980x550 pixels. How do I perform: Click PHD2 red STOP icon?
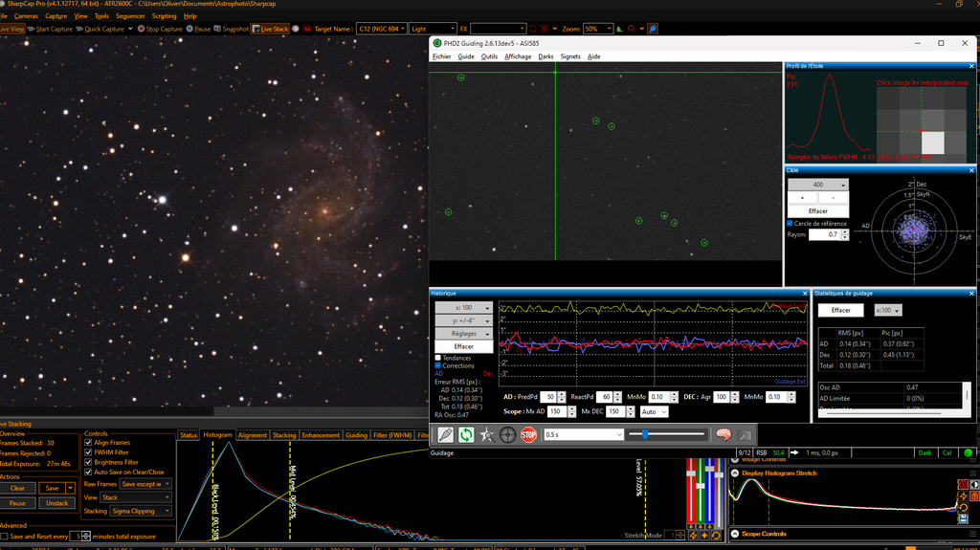point(528,434)
